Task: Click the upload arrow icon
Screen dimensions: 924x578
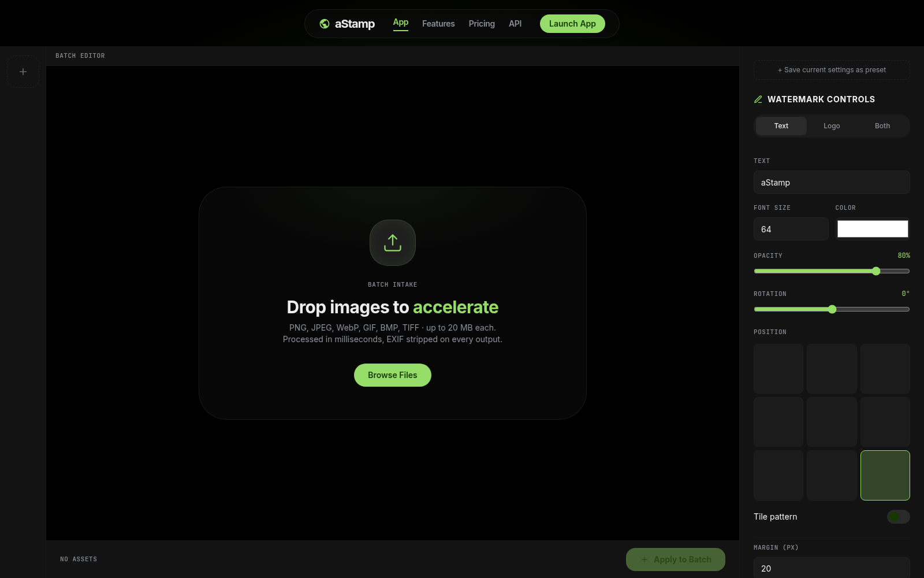Action: pos(393,243)
